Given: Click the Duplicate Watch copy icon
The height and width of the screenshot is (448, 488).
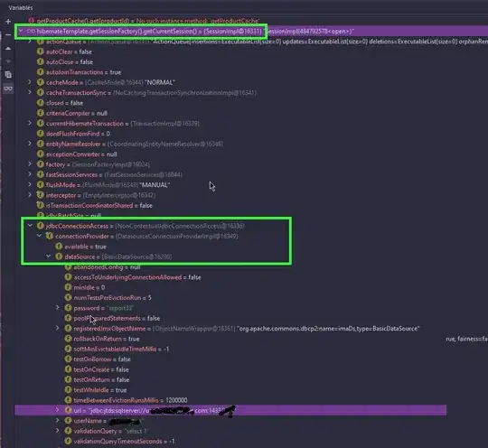Looking at the screenshot, I should pos(8,75).
